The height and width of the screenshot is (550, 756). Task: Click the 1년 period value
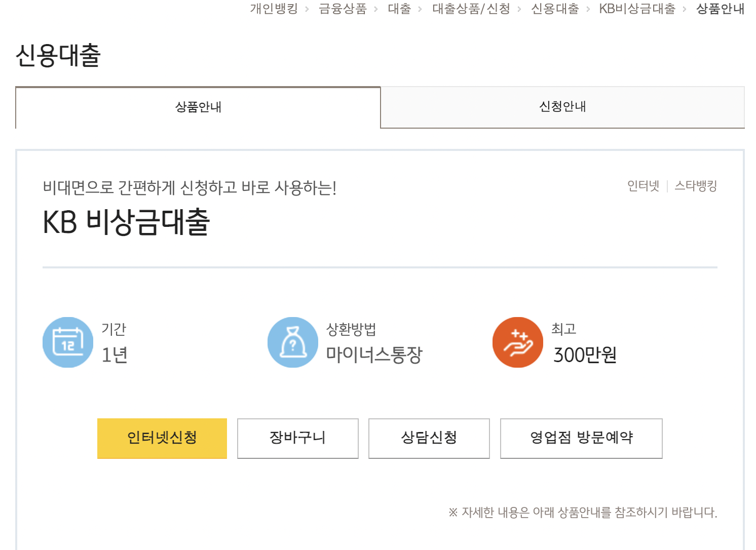click(x=115, y=355)
